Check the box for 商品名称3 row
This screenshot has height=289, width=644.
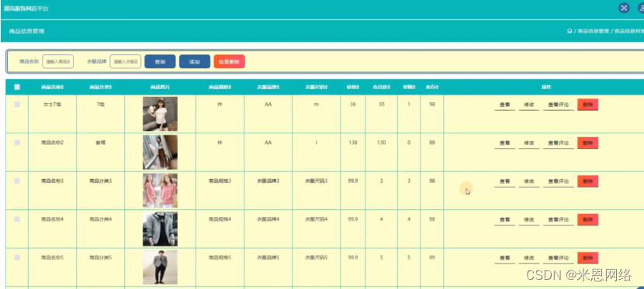pos(17,181)
